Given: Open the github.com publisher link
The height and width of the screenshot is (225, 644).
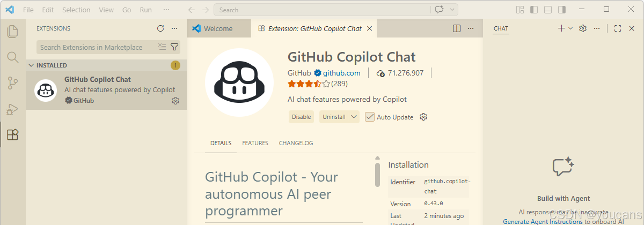Looking at the screenshot, I should tap(341, 73).
